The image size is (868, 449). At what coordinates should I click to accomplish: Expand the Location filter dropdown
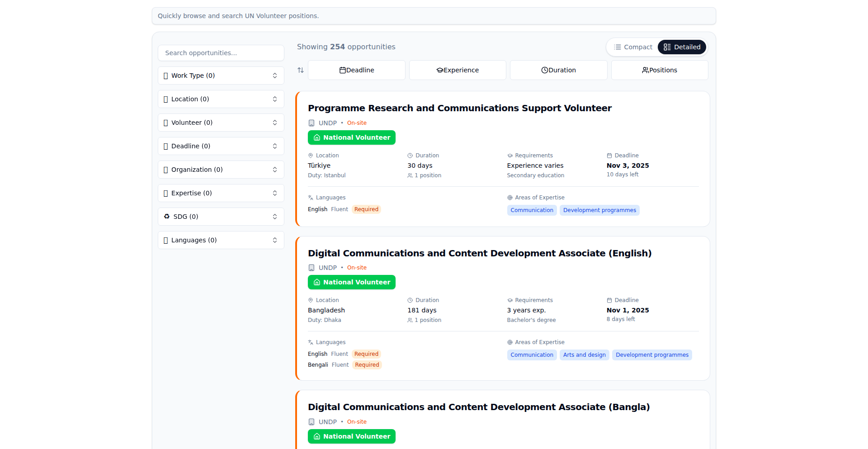[x=221, y=99]
